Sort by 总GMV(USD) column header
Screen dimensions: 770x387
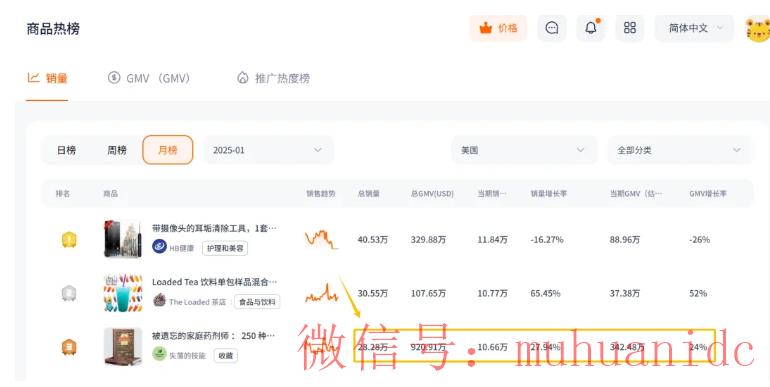pyautogui.click(x=432, y=194)
